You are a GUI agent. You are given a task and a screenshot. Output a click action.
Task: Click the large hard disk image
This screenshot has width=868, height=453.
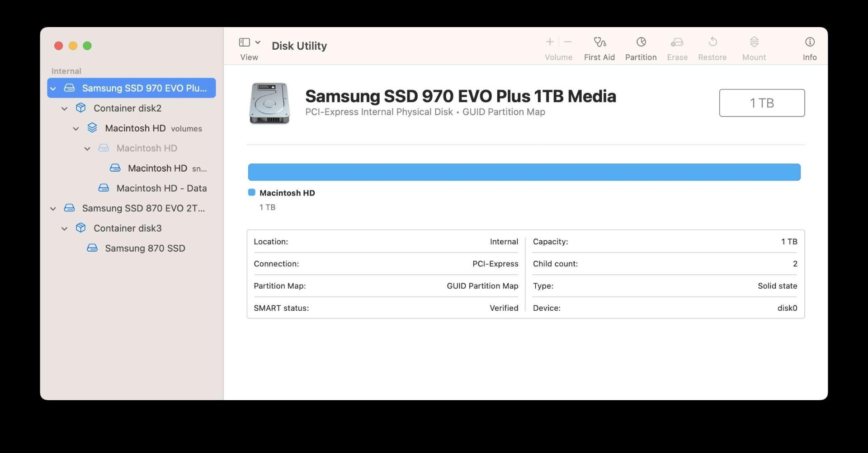(x=269, y=103)
